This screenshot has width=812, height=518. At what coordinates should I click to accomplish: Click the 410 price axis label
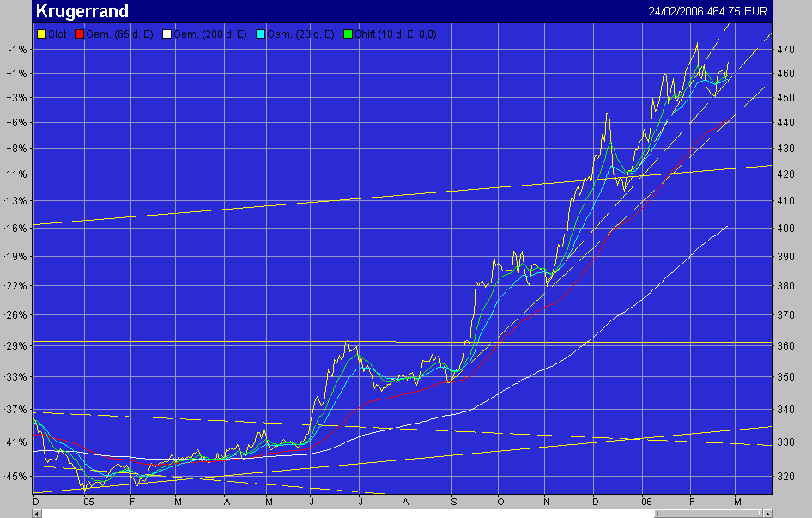[x=785, y=201]
